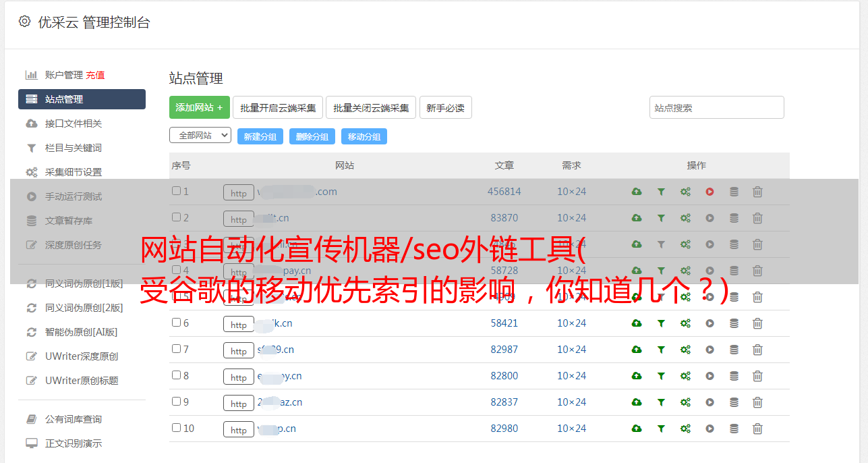This screenshot has width=868, height=463.
Task: Click trash icon for site with 82987 articles
Action: [757, 350]
